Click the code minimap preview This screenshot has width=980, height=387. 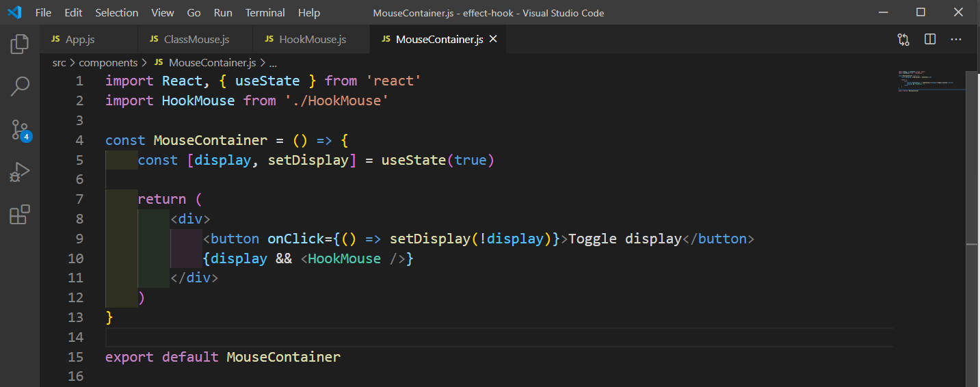click(x=930, y=81)
